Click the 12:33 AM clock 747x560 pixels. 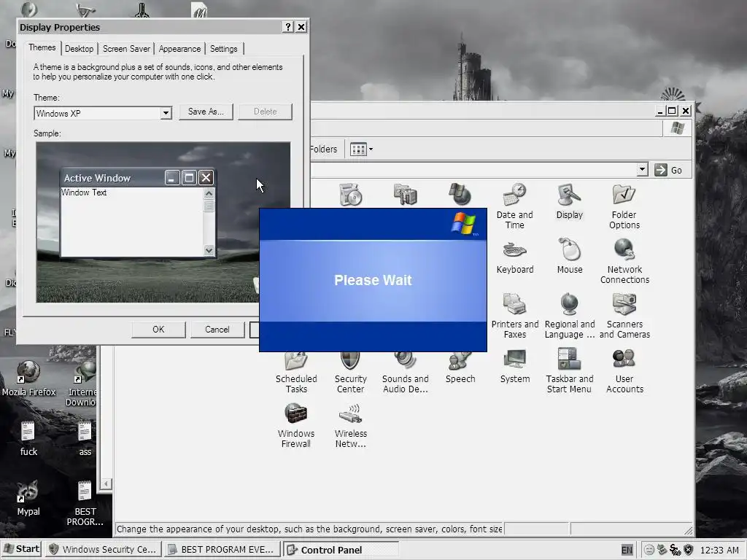pyautogui.click(x=719, y=550)
